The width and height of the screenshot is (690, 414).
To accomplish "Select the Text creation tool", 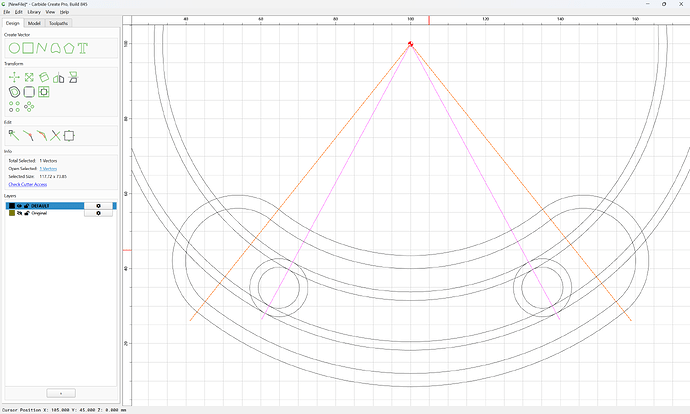I will coord(83,48).
